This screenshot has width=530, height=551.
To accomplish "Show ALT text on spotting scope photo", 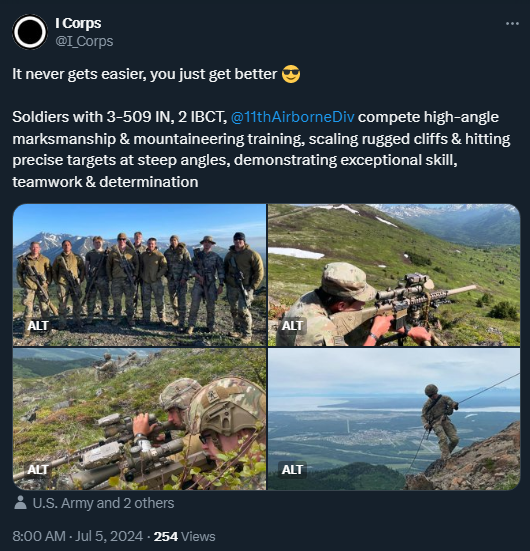I will 38,469.
